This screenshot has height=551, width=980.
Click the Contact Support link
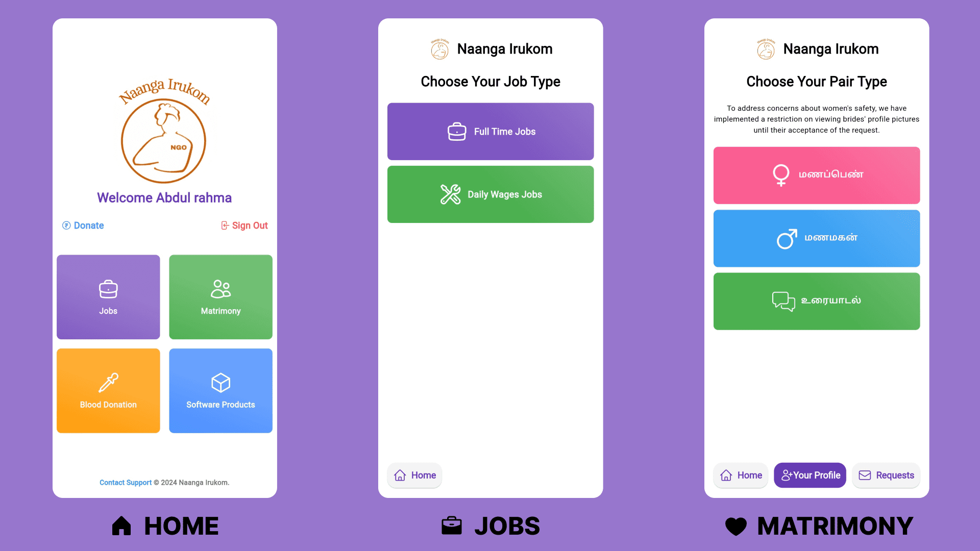click(125, 482)
